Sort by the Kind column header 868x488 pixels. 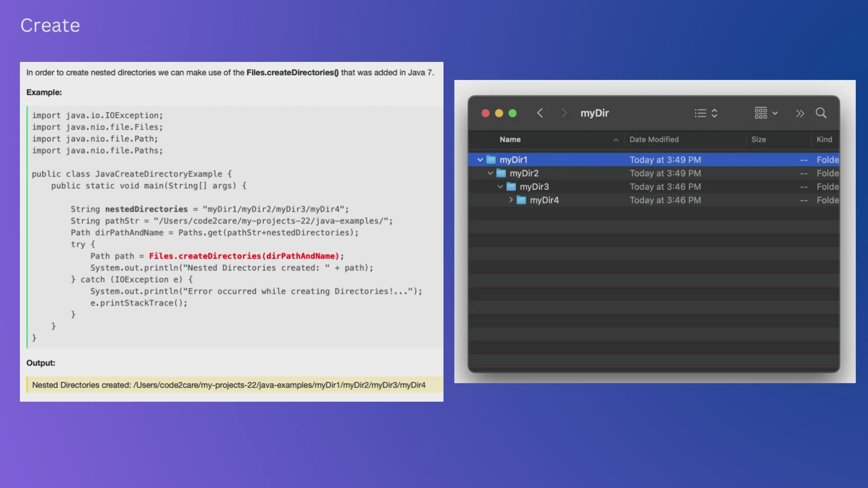pyautogui.click(x=824, y=140)
